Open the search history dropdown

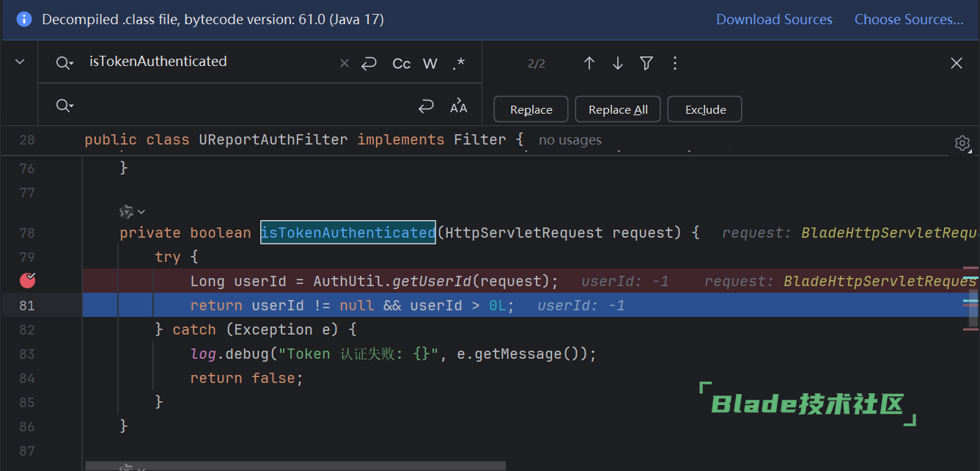[65, 63]
